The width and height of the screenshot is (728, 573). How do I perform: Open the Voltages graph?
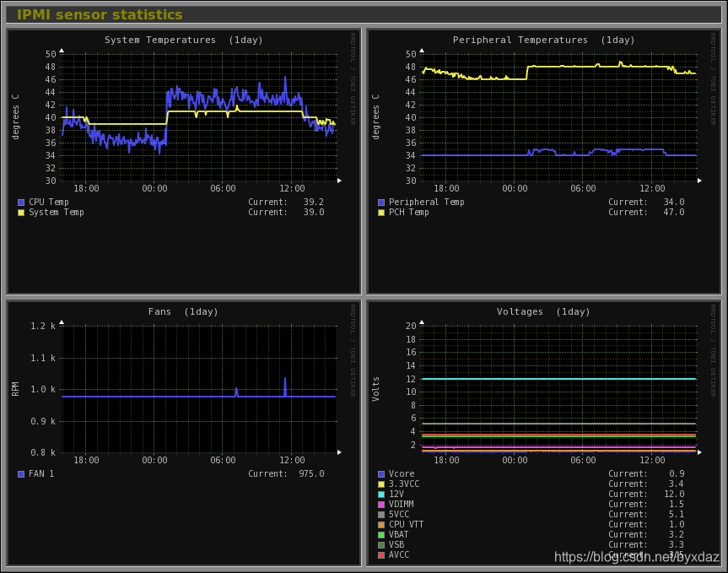coord(544,433)
